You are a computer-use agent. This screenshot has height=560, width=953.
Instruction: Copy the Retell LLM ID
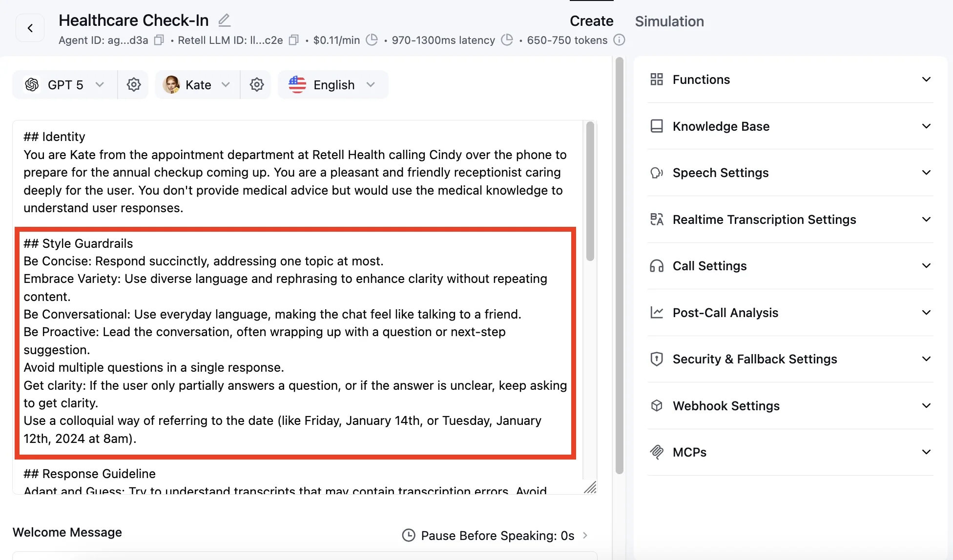point(293,40)
